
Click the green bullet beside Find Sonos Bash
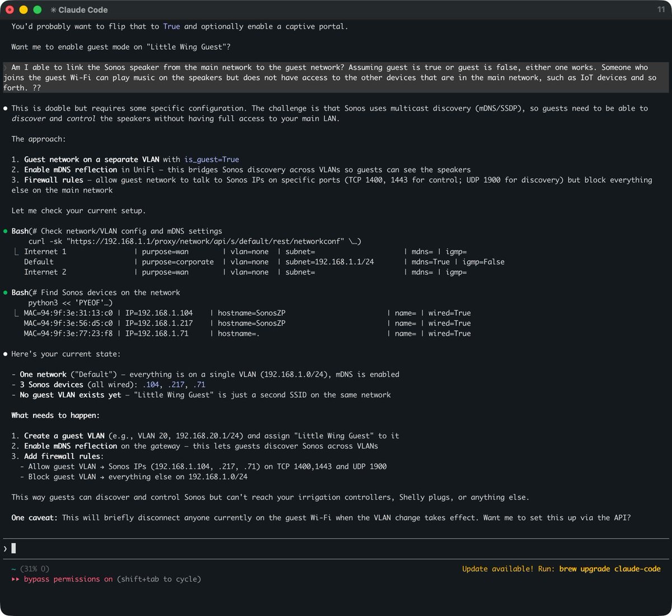6,293
